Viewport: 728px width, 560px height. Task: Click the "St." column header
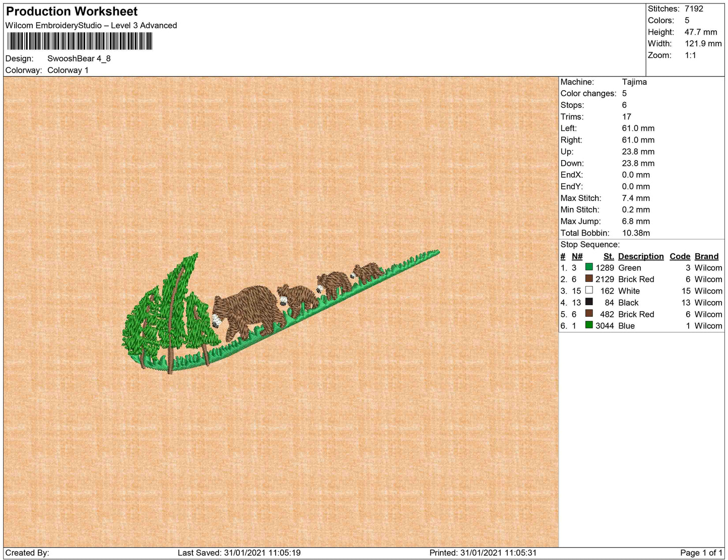coord(609,256)
